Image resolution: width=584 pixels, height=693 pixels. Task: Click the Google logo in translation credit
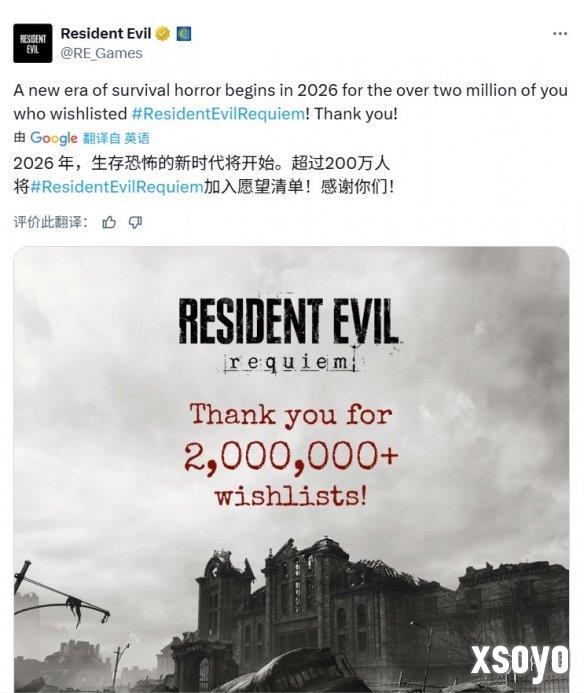point(53,138)
